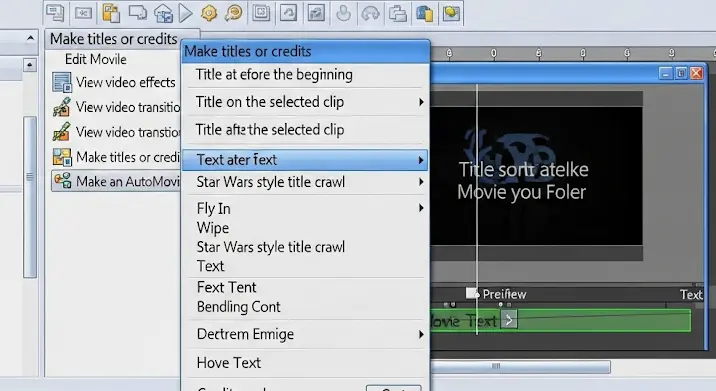
Task: Click the blue-and-yellow copy toolbar icon
Action: coord(424,13)
